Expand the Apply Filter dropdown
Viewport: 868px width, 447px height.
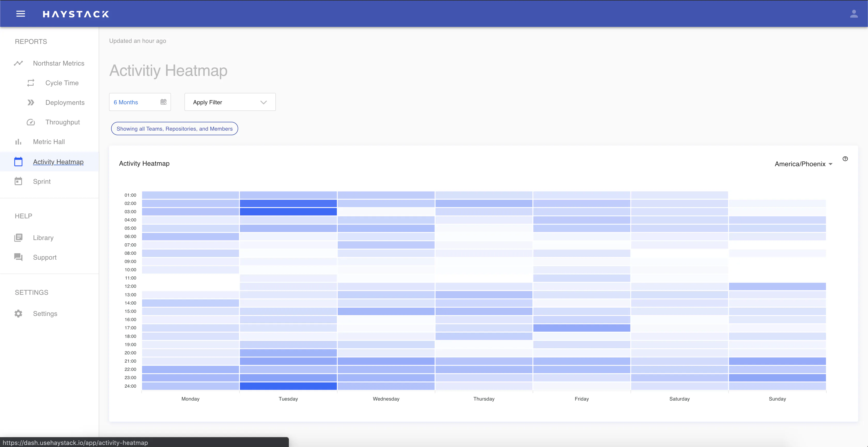tap(230, 102)
